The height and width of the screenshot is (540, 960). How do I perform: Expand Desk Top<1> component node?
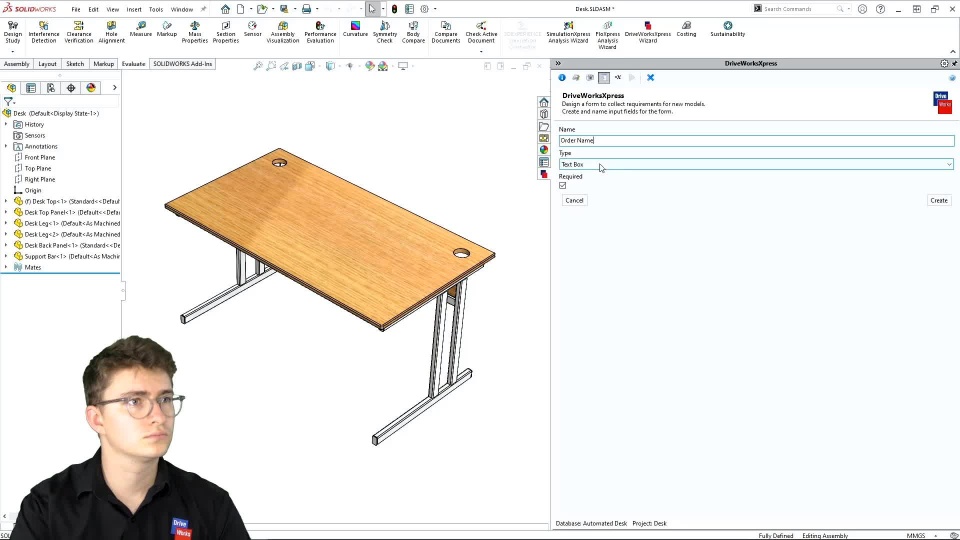(6, 201)
